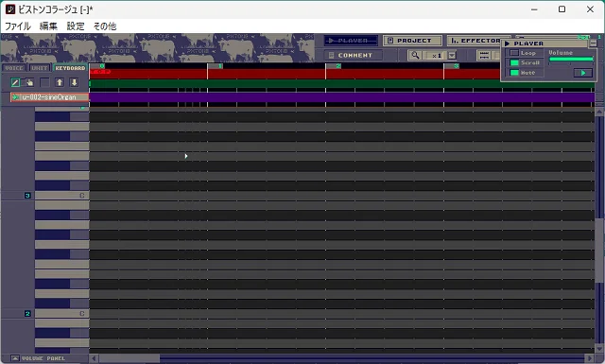Click the Player panel title bar
The image size is (605, 364).
544,43
